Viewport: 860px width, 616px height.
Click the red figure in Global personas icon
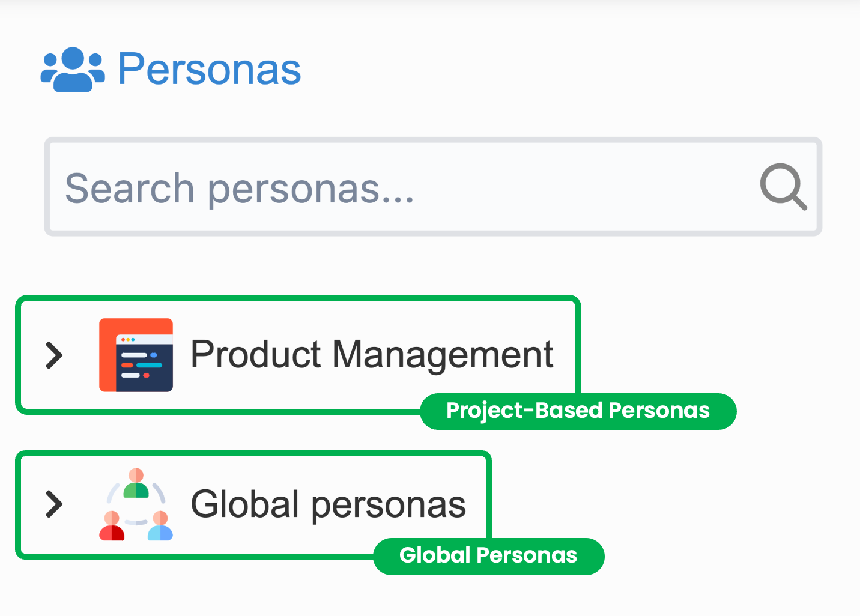(x=112, y=526)
